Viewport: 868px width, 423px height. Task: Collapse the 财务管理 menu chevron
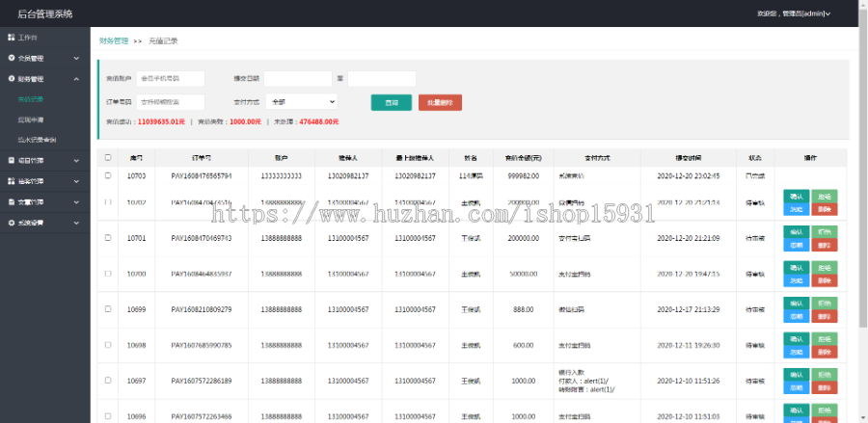[77, 79]
